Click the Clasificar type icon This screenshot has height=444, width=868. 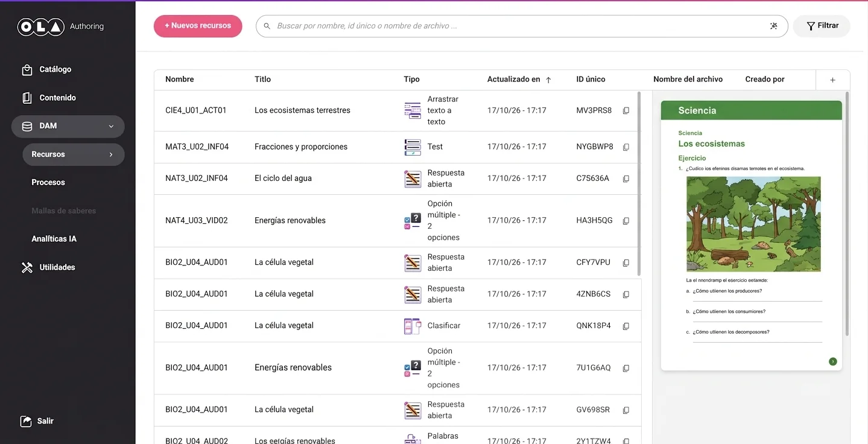tap(413, 326)
